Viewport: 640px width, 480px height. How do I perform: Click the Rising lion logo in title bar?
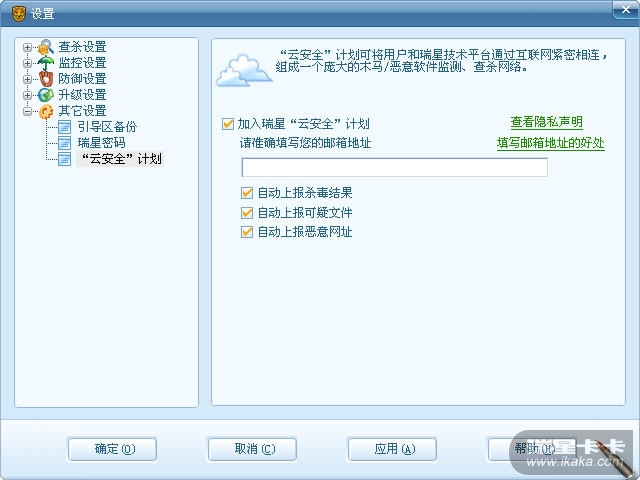coord(18,13)
